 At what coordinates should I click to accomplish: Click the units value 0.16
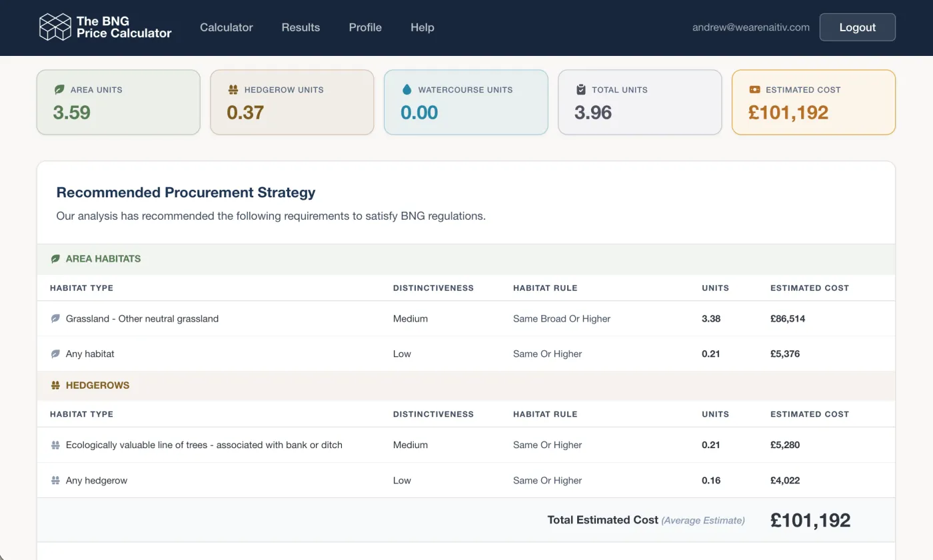(711, 481)
